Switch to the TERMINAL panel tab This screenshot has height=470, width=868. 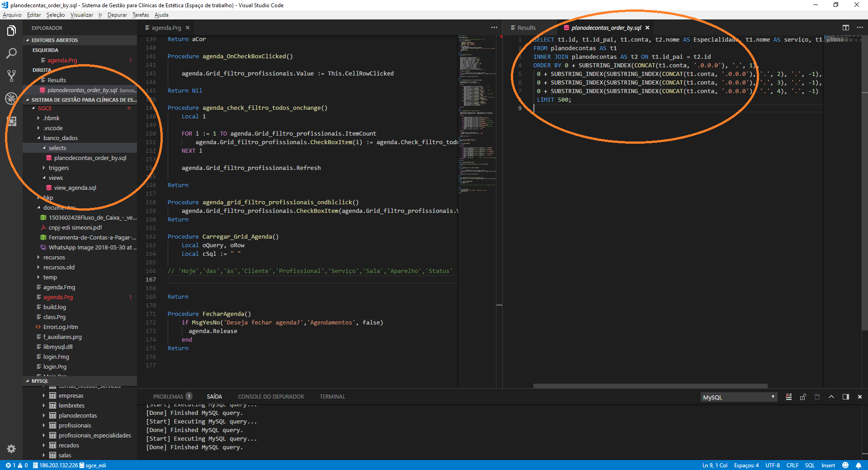click(x=332, y=397)
